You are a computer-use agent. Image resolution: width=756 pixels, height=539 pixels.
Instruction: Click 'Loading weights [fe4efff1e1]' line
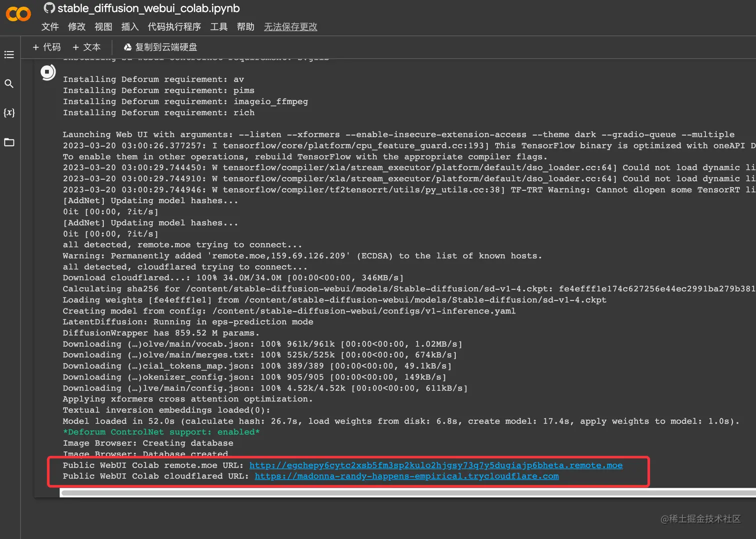tap(334, 300)
